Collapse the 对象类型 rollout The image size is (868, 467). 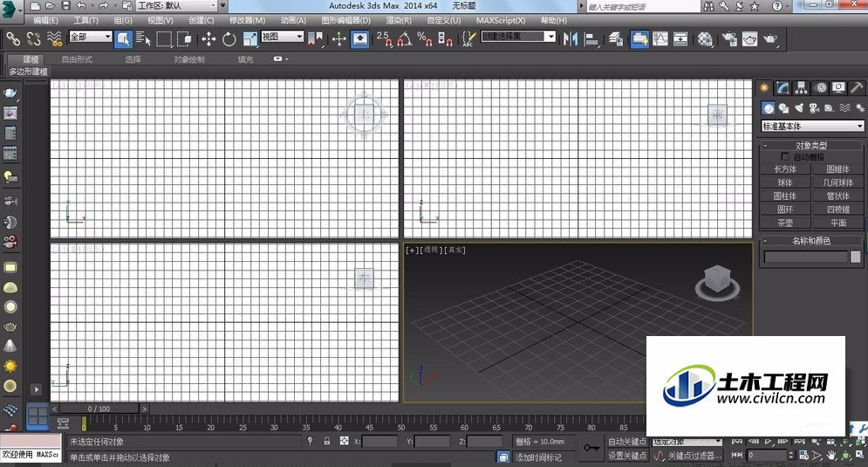(811, 145)
